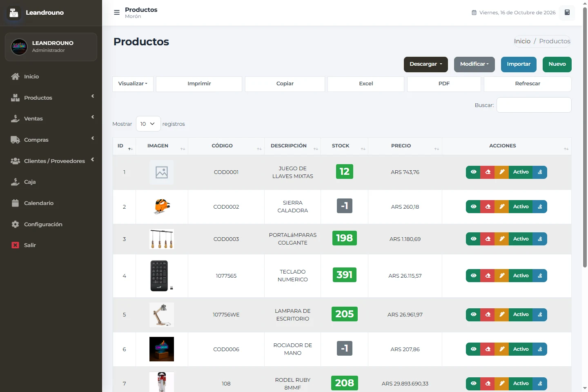Open Configuración in the sidebar
This screenshot has width=588, height=392.
(51, 225)
